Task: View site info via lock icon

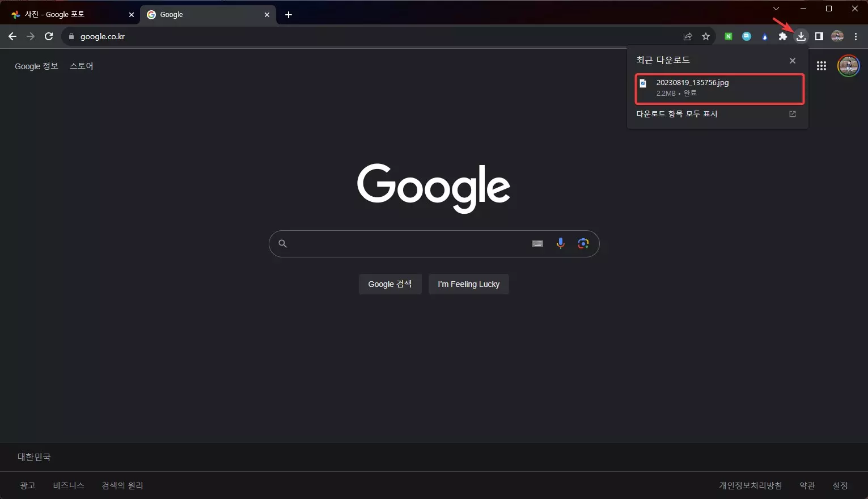Action: [x=71, y=36]
